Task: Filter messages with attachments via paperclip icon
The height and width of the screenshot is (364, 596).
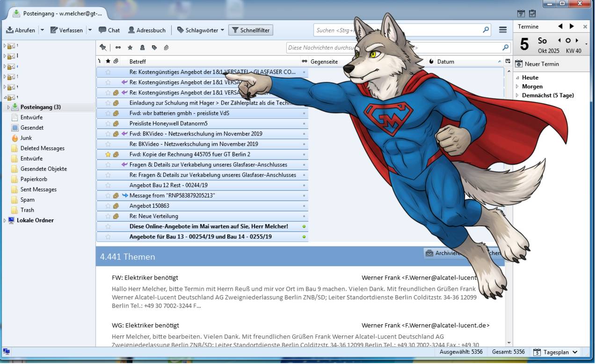Action: point(166,47)
